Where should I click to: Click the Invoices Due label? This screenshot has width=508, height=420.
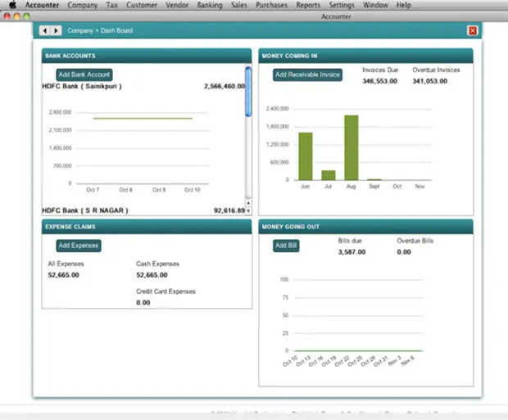coord(380,70)
